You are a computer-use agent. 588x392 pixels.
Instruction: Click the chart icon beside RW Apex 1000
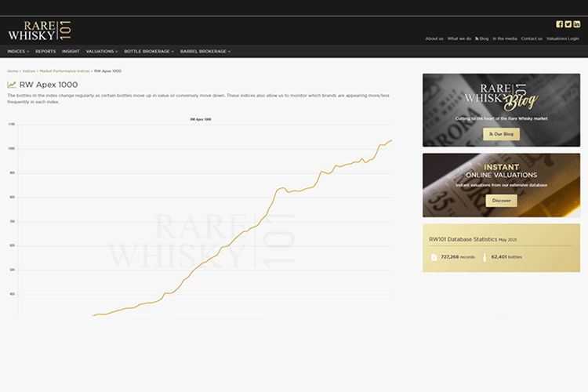click(x=12, y=85)
